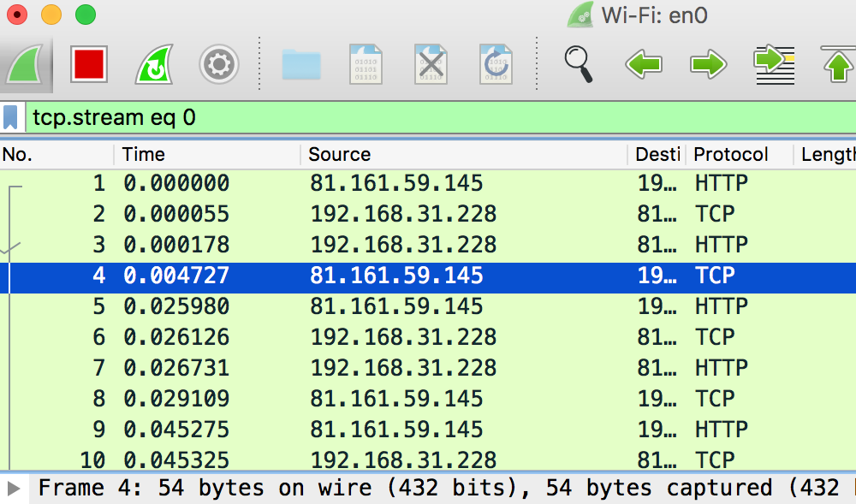The height and width of the screenshot is (504, 856).
Task: Click source 81.161.59.145 in selected packet 4
Action: [396, 276]
